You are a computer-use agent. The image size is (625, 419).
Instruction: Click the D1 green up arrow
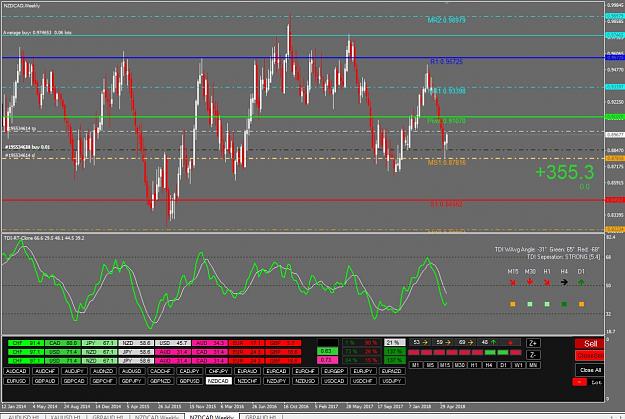[581, 282]
